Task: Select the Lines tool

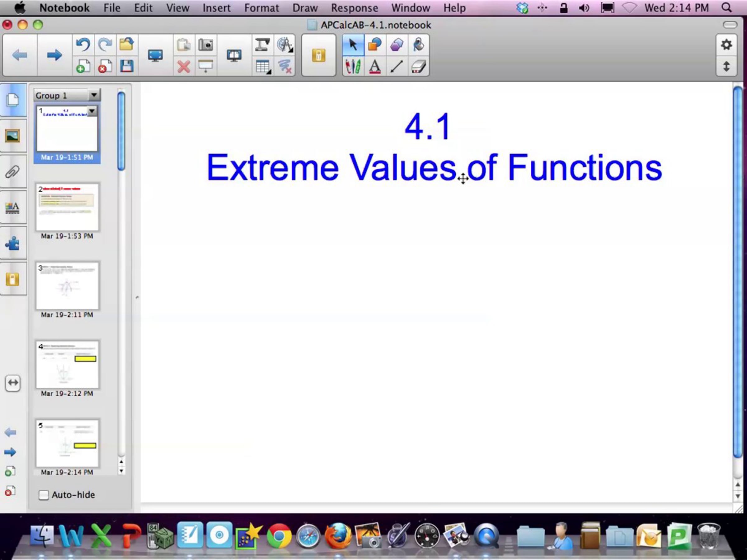Action: [x=397, y=66]
